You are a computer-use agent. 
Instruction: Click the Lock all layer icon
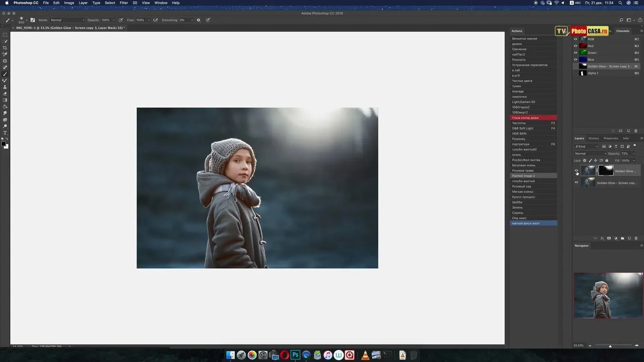607,161
